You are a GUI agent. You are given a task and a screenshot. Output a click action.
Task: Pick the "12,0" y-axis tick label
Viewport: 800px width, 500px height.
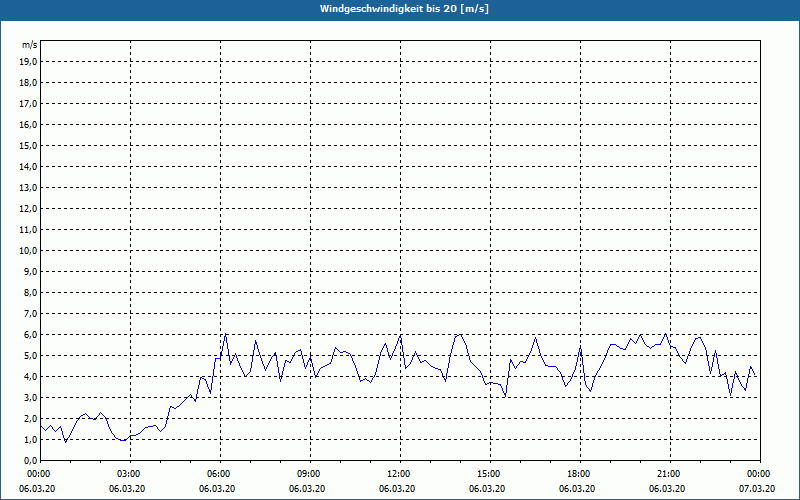coord(28,209)
